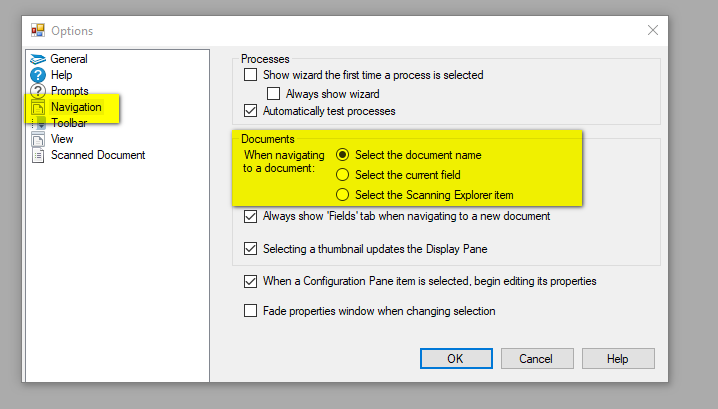Click the Scanned Document category icon
Viewport: 718px width, 409px height.
pyautogui.click(x=38, y=155)
